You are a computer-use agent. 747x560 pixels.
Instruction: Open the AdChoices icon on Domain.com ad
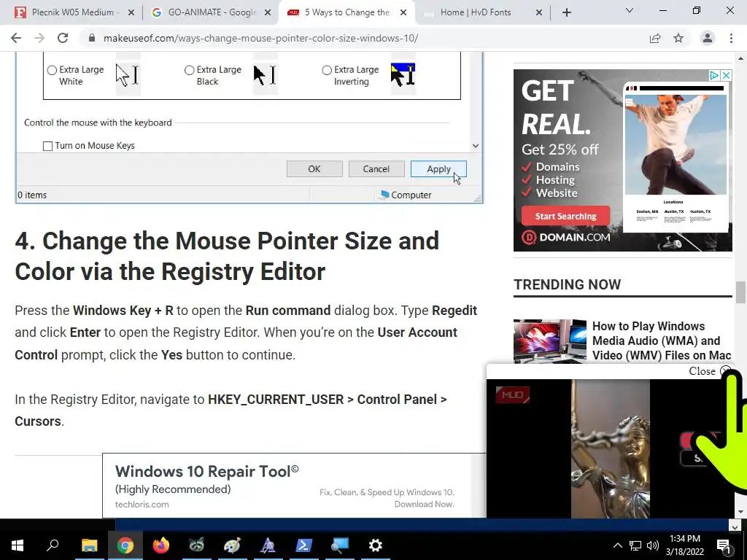(x=714, y=75)
